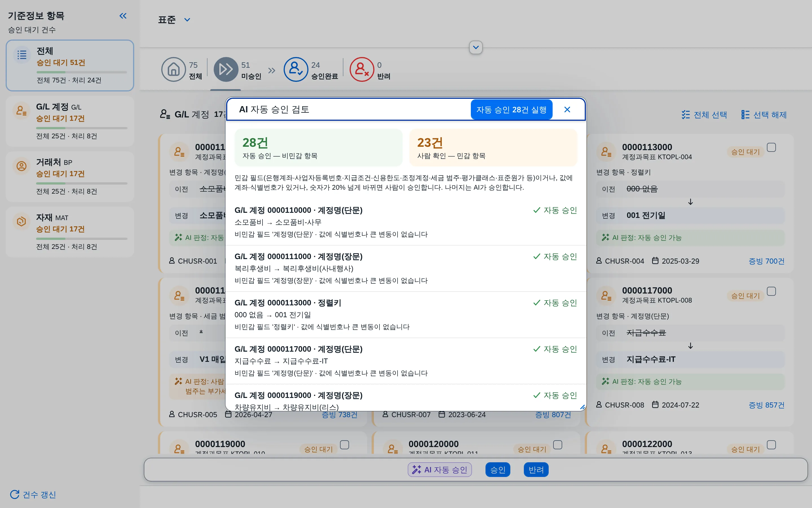Open 증빙 857건 link
812x508 pixels.
(x=766, y=405)
